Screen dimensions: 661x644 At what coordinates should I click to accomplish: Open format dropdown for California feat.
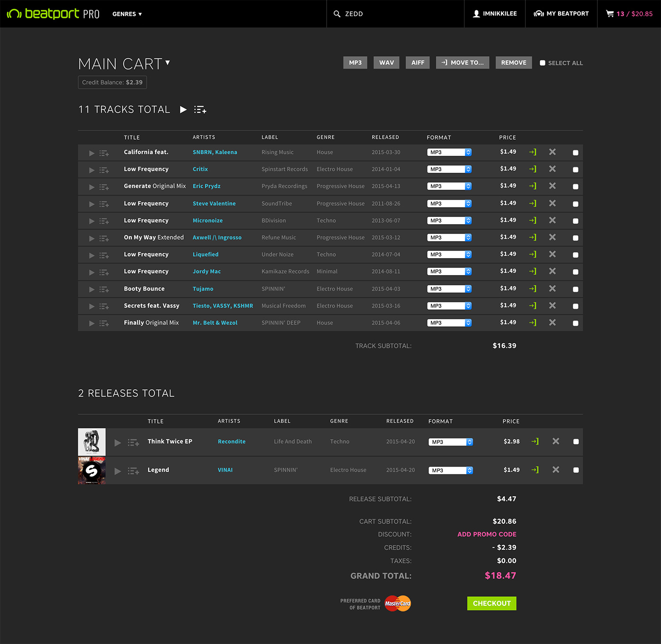pos(449,152)
